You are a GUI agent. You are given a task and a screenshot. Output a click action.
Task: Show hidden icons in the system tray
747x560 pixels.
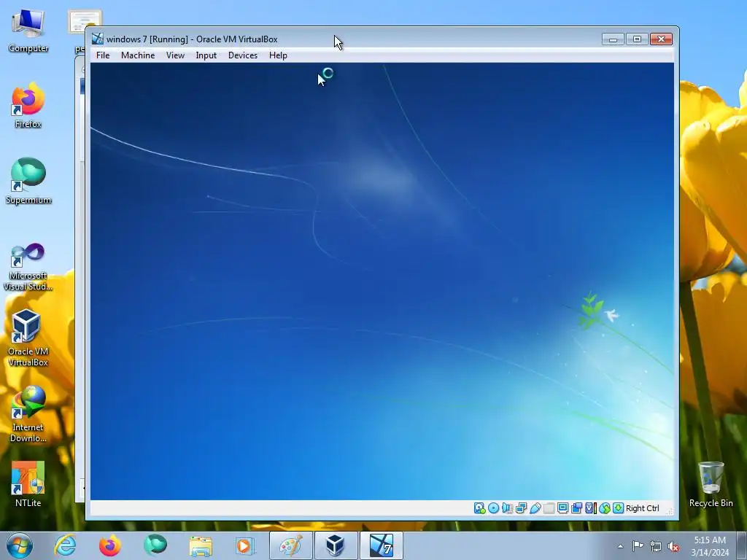tap(620, 546)
